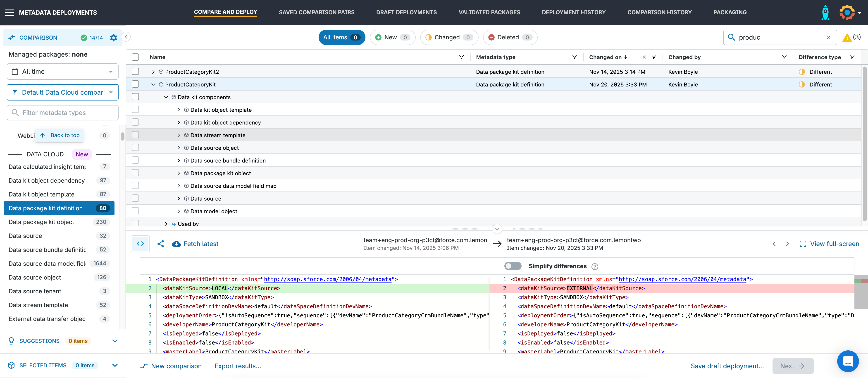Click the share icon in diff toolbar

[x=161, y=244]
